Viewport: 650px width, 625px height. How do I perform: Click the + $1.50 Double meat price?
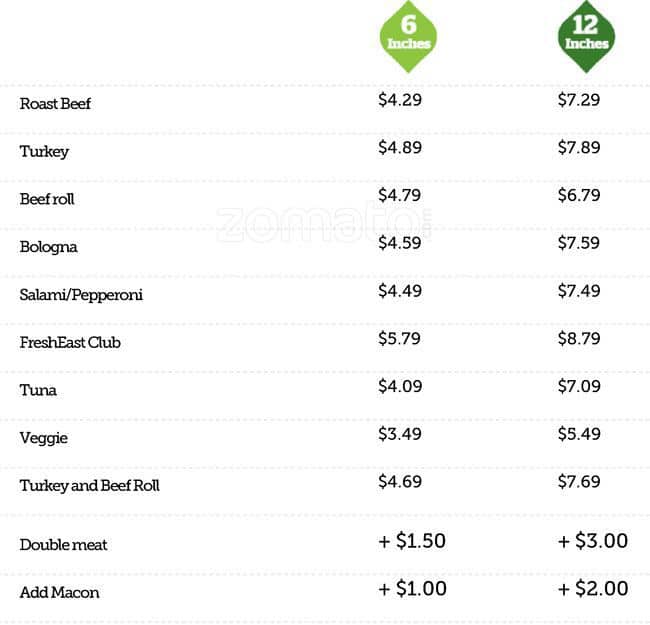point(412,541)
